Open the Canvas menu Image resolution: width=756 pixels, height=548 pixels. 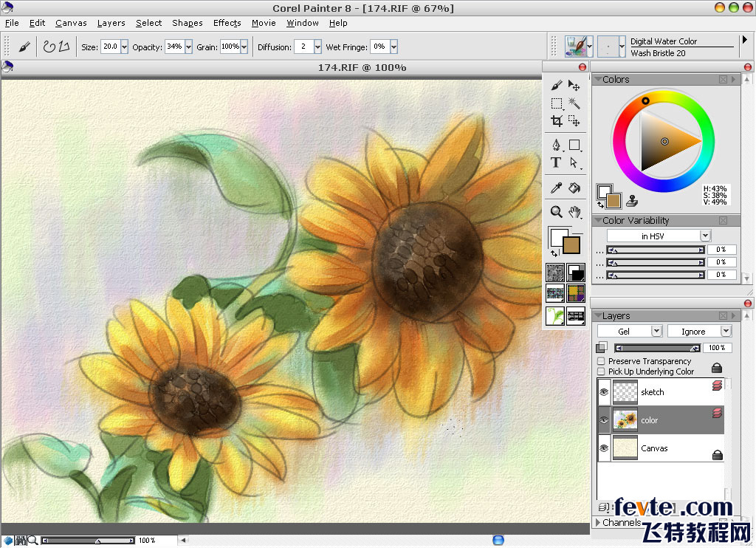pyautogui.click(x=71, y=23)
